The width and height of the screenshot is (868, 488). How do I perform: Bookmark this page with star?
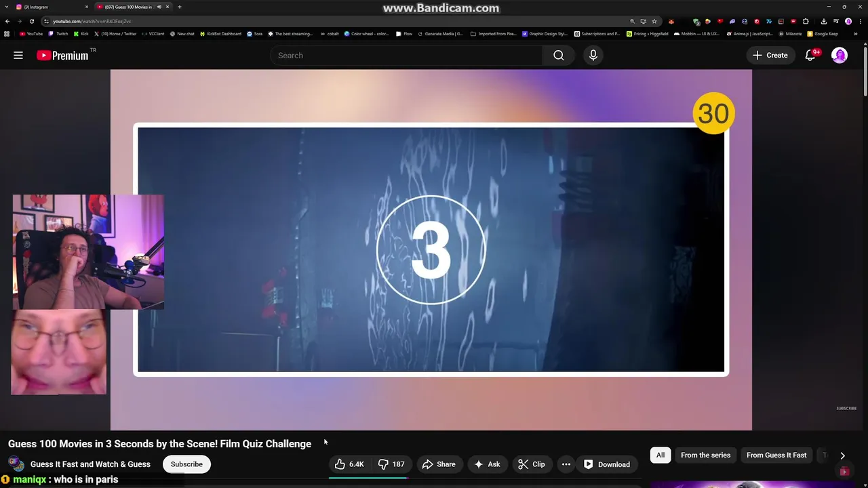pos(654,21)
